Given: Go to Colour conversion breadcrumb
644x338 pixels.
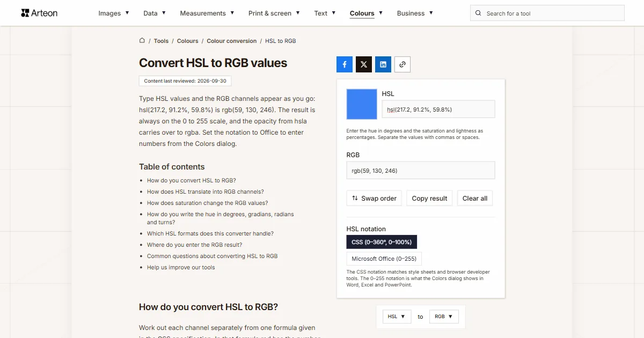Looking at the screenshot, I should pyautogui.click(x=232, y=41).
